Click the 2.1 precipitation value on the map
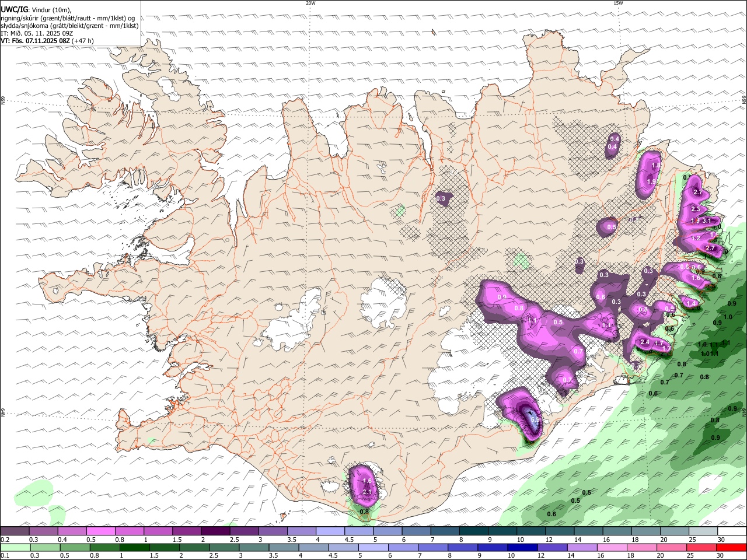Image resolution: width=747 pixels, height=560 pixels. point(367,492)
